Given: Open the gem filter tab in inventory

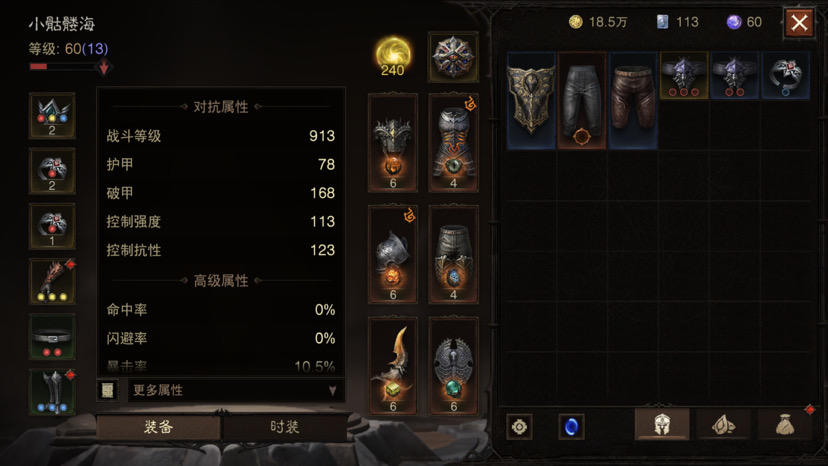Looking at the screenshot, I should [723, 424].
